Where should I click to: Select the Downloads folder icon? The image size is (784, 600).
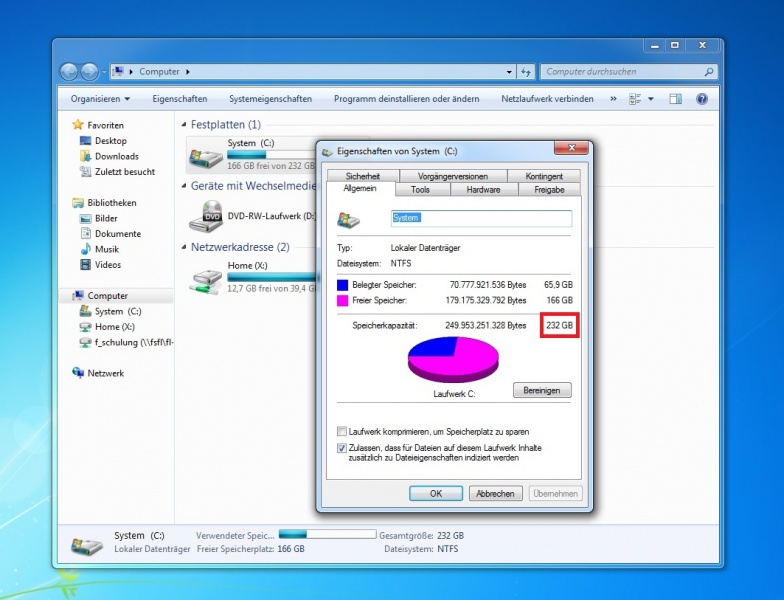tap(86, 156)
